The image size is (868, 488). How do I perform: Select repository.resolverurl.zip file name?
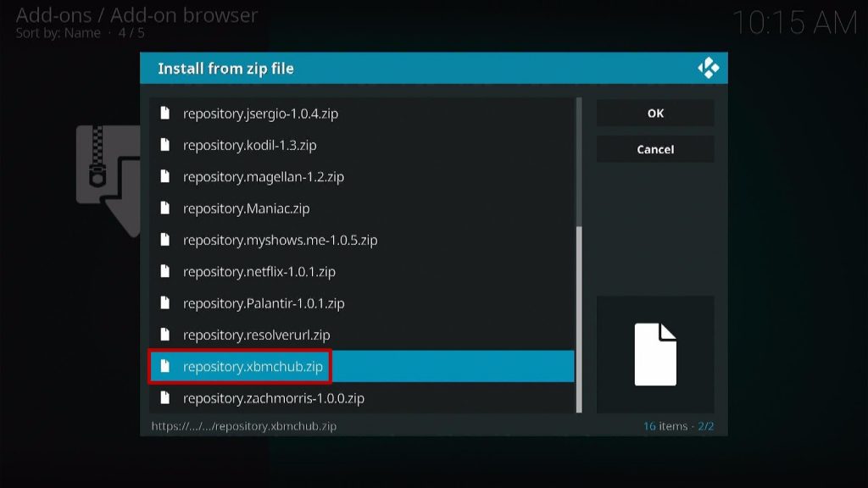pyautogui.click(x=256, y=335)
